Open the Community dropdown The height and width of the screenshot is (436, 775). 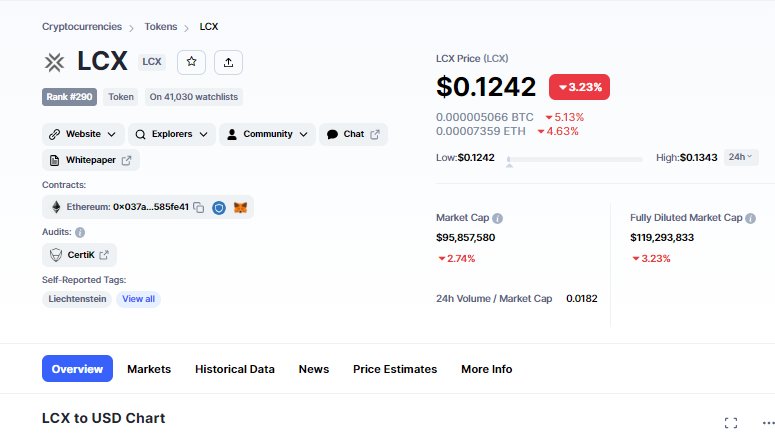point(267,134)
